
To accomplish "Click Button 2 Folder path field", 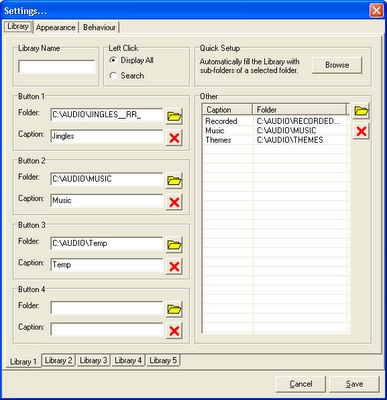I will (107, 179).
